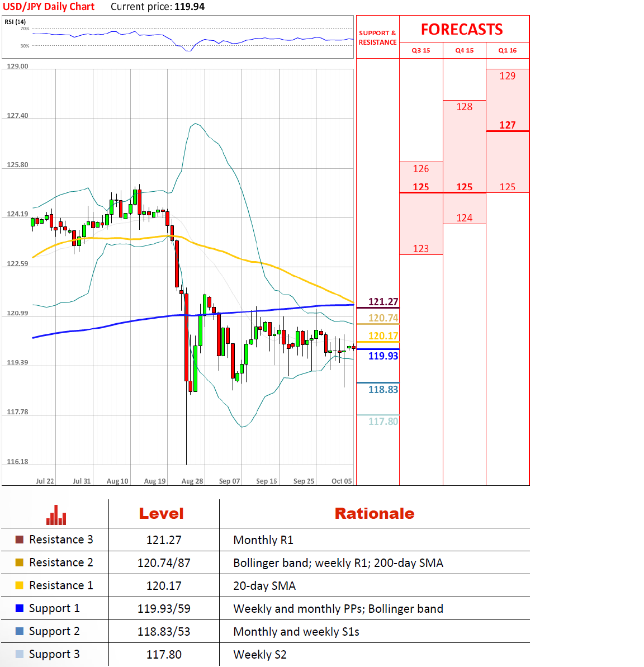This screenshot has width=644, height=667.
Task: Click the 118.83 support level marker
Action: pyautogui.click(x=383, y=390)
